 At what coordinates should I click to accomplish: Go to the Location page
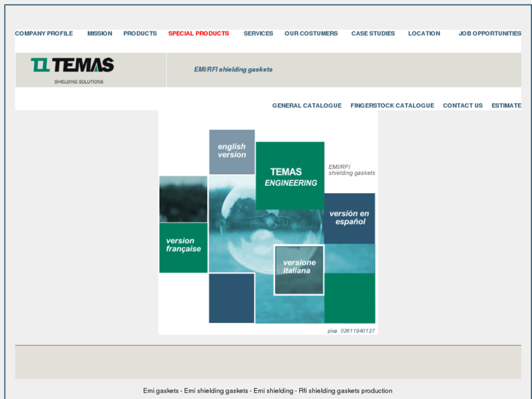tap(424, 33)
